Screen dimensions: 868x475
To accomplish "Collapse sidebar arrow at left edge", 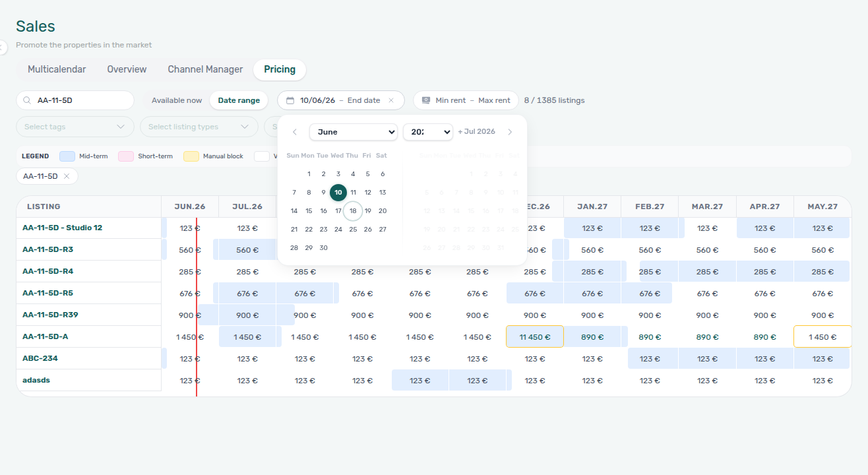I will [x=3, y=47].
